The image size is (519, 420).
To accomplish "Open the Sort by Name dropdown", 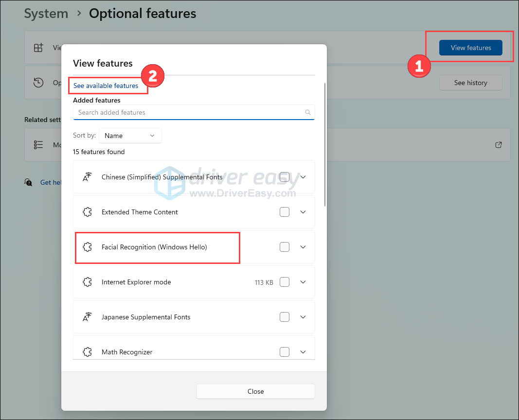I will click(x=130, y=136).
